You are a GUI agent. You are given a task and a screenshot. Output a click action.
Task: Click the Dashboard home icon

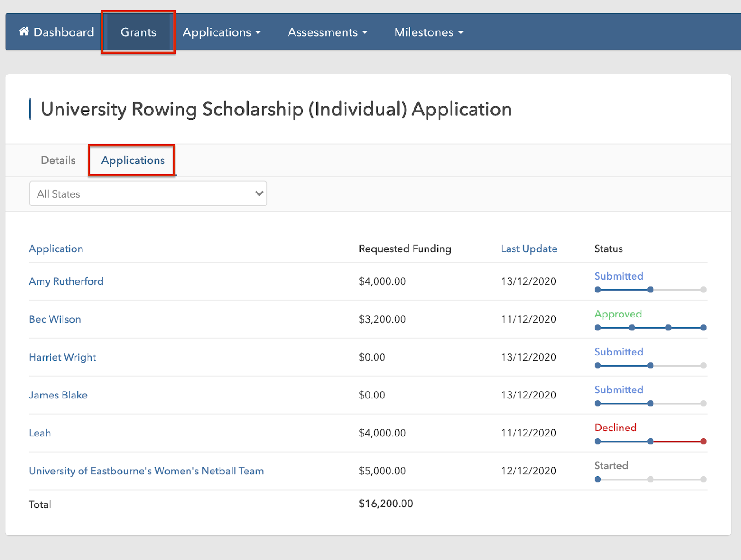point(24,31)
